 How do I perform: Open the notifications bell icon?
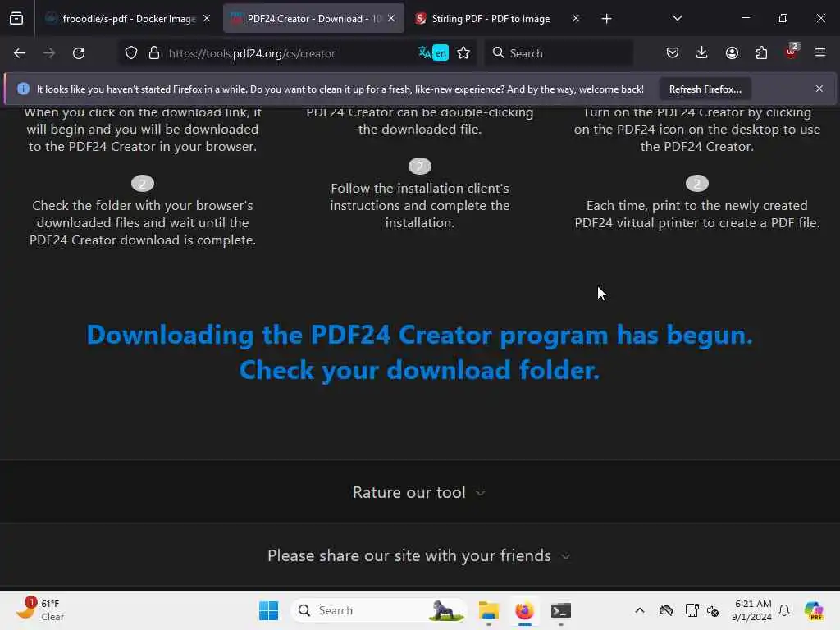tap(784, 610)
